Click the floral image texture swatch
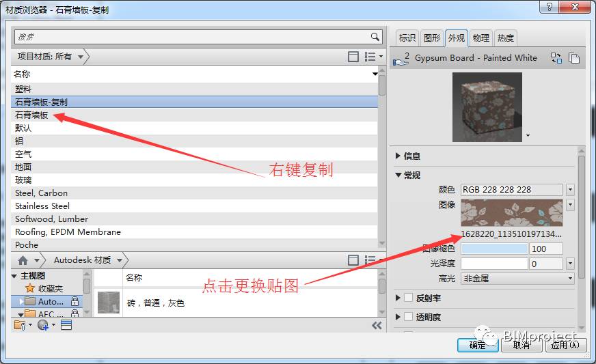Image resolution: width=596 pixels, height=364 pixels. click(512, 213)
